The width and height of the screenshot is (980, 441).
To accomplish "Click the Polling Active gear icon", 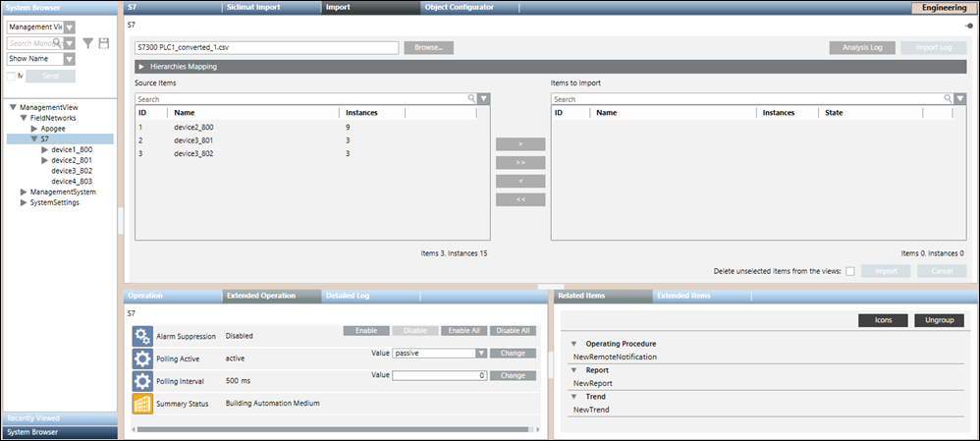I will (x=141, y=358).
